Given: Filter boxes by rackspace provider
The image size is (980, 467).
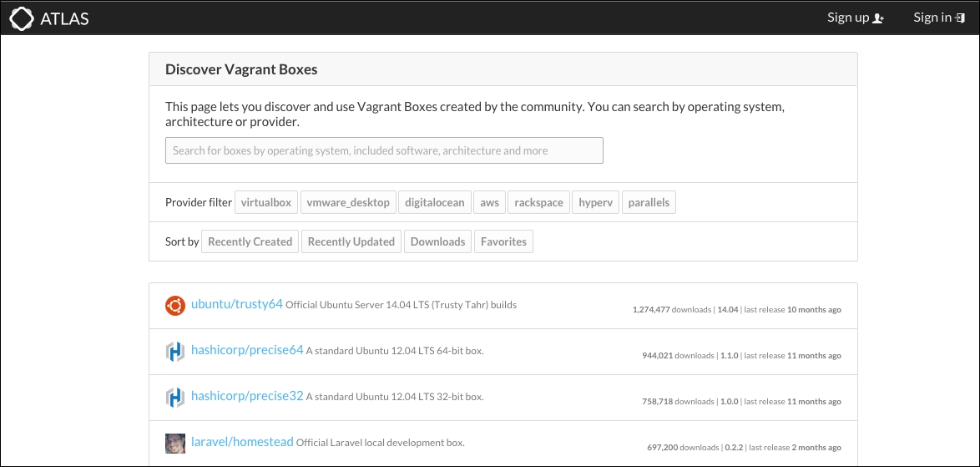Looking at the screenshot, I should click(538, 202).
